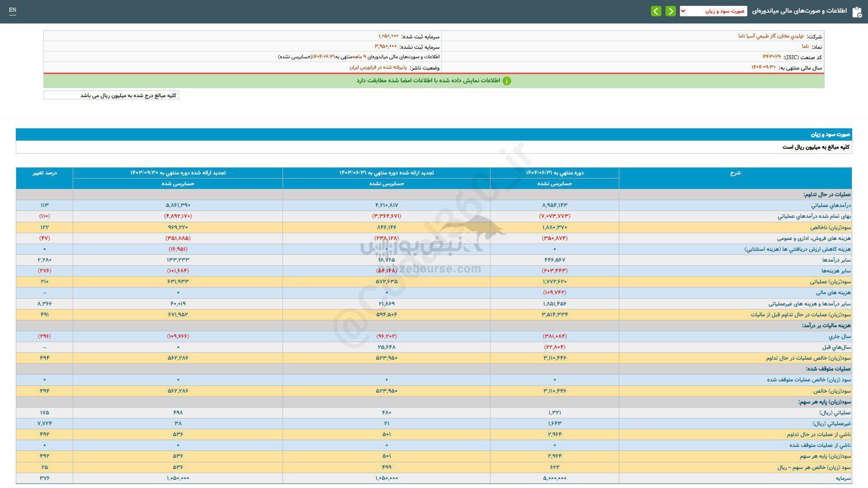Click the درصد تغيير column header

click(44, 173)
